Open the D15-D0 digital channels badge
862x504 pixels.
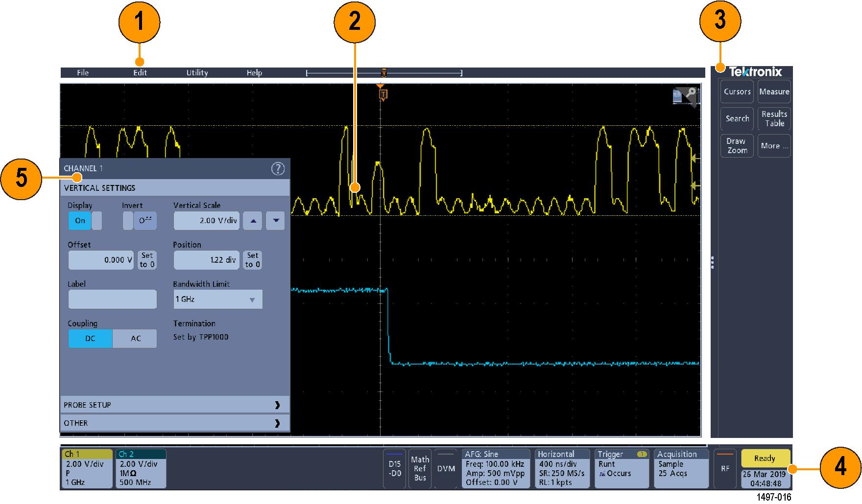coord(394,469)
